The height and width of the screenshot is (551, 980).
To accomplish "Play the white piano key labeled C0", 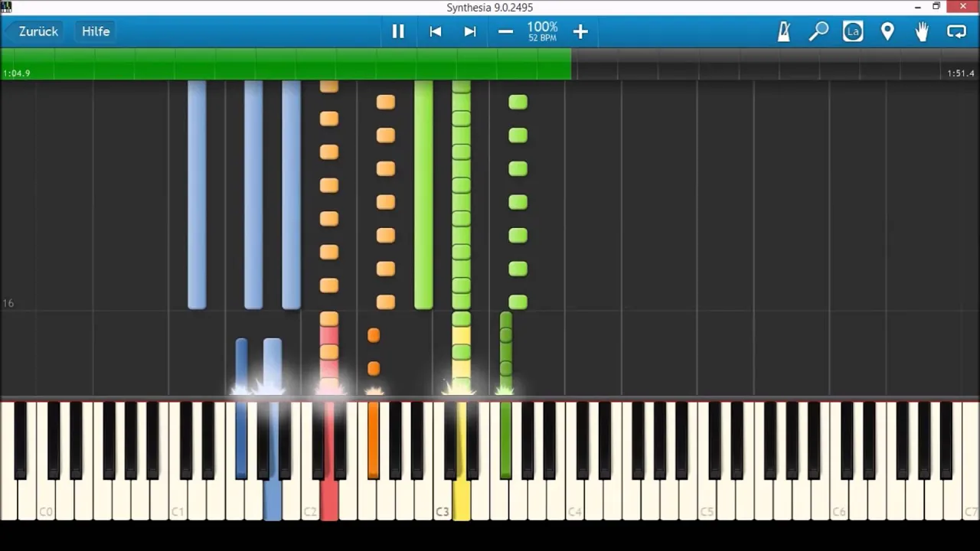I will click(x=46, y=501).
